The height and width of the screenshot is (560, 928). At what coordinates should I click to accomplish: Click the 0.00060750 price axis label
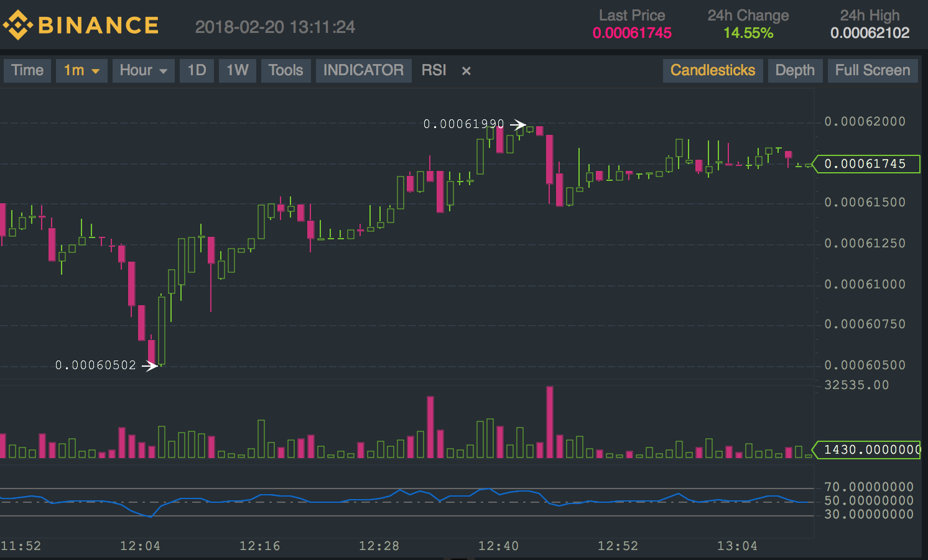coord(865,324)
